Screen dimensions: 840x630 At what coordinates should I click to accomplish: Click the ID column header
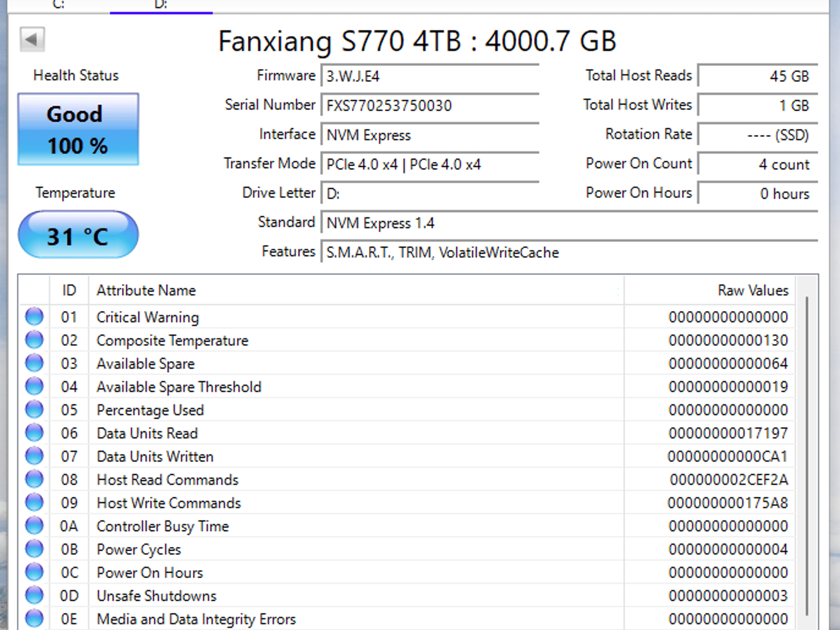pyautogui.click(x=69, y=290)
